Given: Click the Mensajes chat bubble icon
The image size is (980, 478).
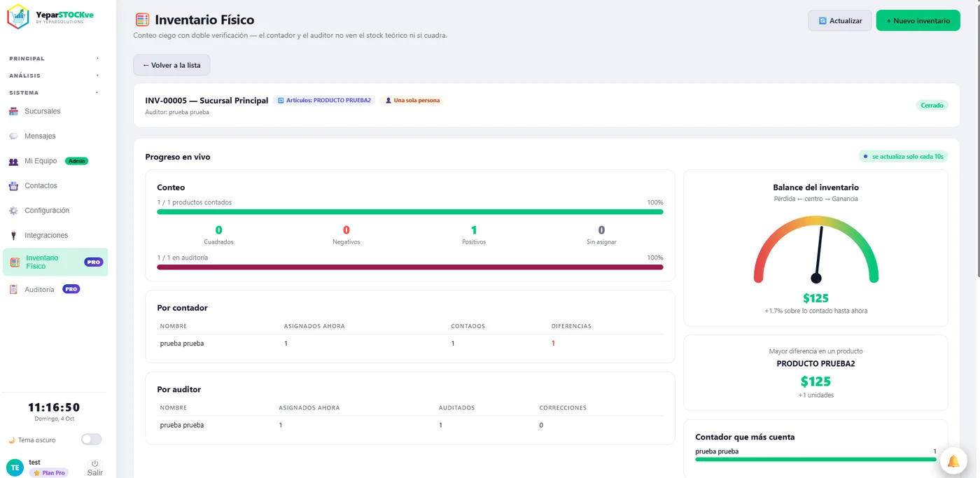Looking at the screenshot, I should pyautogui.click(x=13, y=136).
